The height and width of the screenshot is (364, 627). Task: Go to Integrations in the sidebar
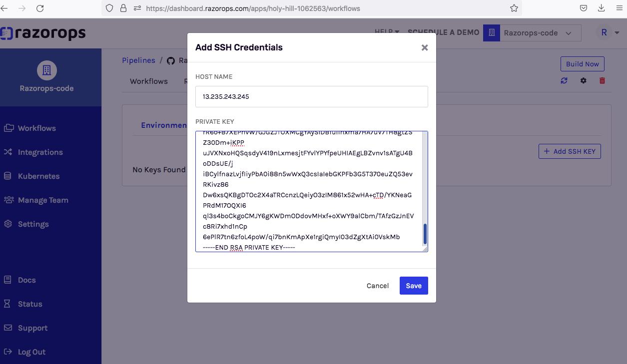point(40,152)
